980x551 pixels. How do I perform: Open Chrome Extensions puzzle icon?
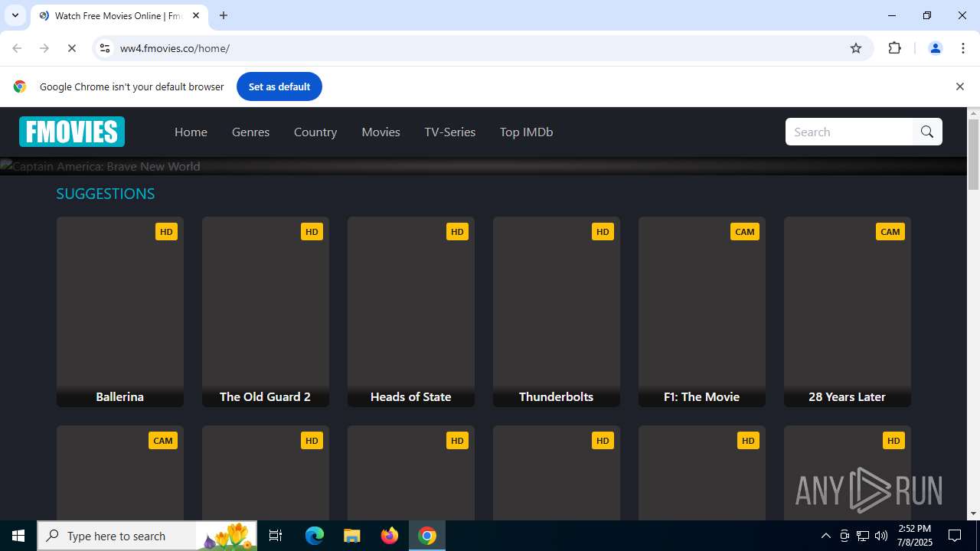[x=894, y=48]
